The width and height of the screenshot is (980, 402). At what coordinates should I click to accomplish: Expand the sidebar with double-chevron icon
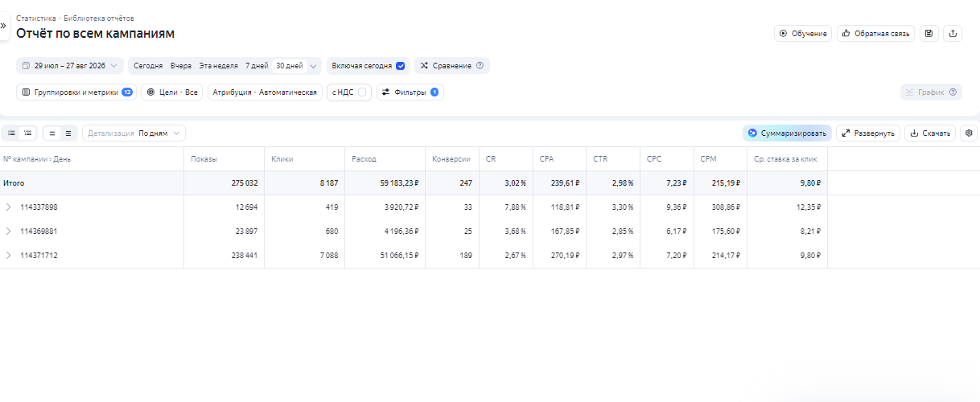coord(3,26)
